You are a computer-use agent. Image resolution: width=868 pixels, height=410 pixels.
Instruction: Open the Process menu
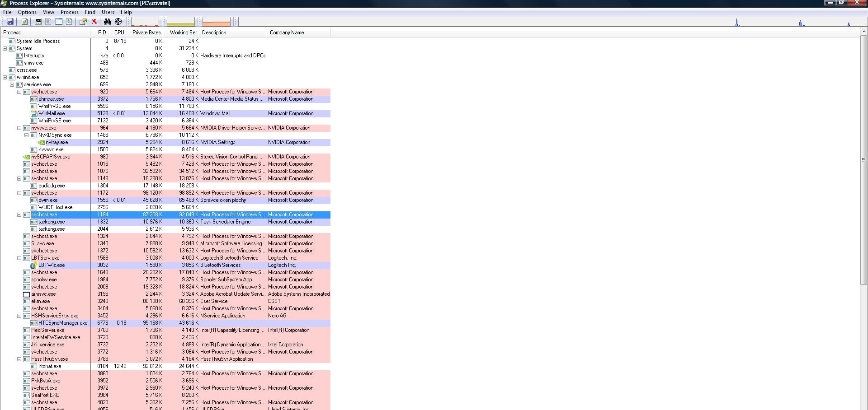tap(70, 12)
